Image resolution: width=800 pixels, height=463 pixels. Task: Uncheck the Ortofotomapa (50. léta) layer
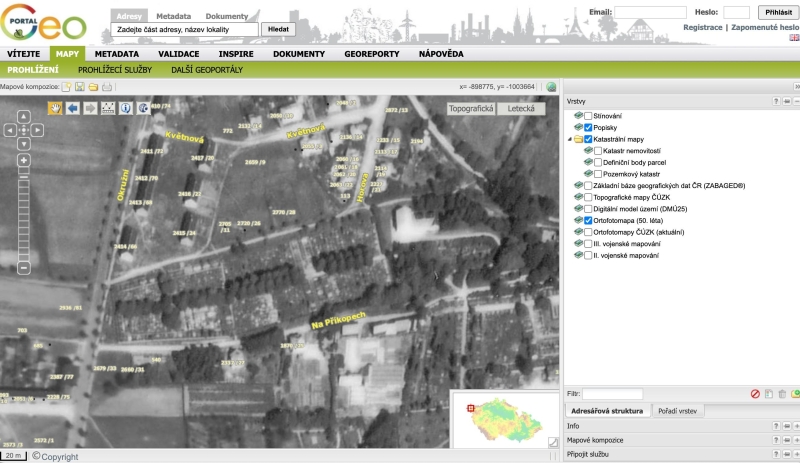[588, 219]
